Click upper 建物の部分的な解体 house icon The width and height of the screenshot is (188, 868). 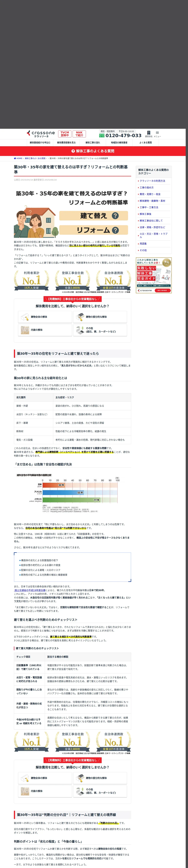(x=80, y=317)
